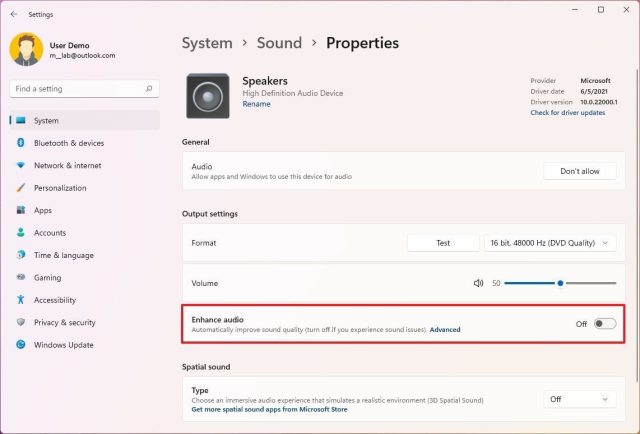Screen dimensions: 640x434
Task: Click the User Demo name text
Action: click(x=69, y=45)
